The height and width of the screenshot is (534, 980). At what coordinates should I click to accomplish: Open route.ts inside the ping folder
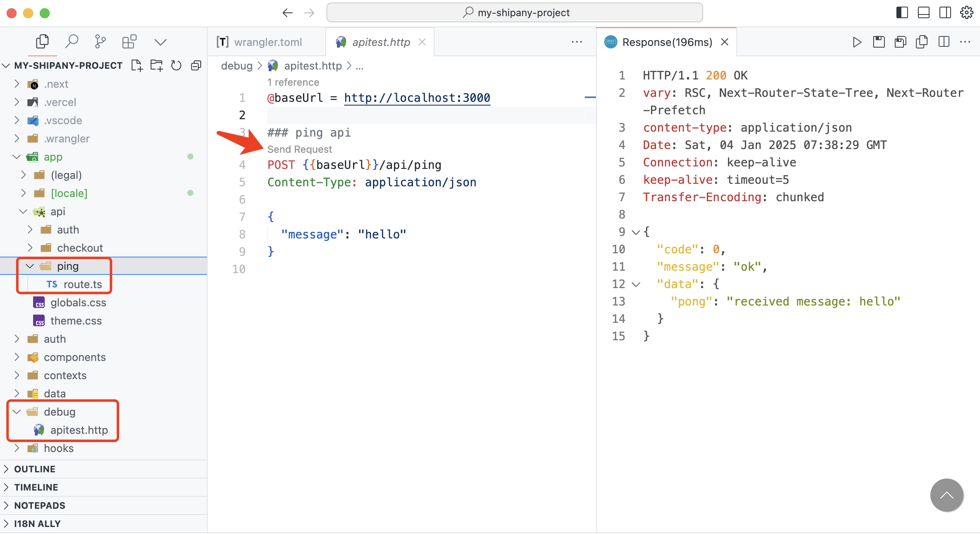(x=83, y=284)
